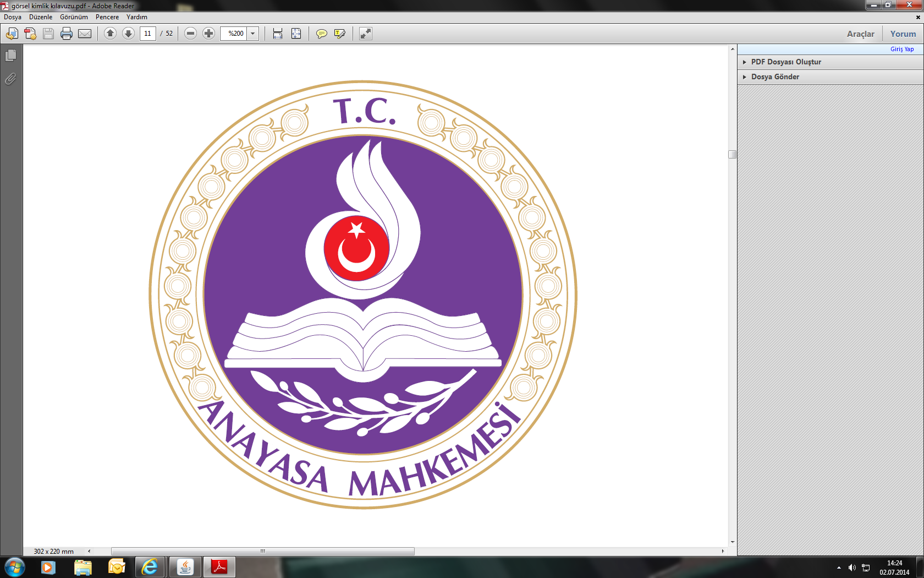Click the 302 x 220 mm page size text
This screenshot has height=578, width=924.
53,551
